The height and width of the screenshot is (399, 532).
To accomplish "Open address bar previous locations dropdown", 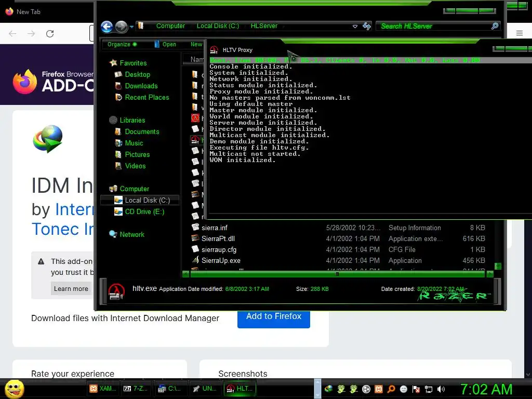I will 355,26.
